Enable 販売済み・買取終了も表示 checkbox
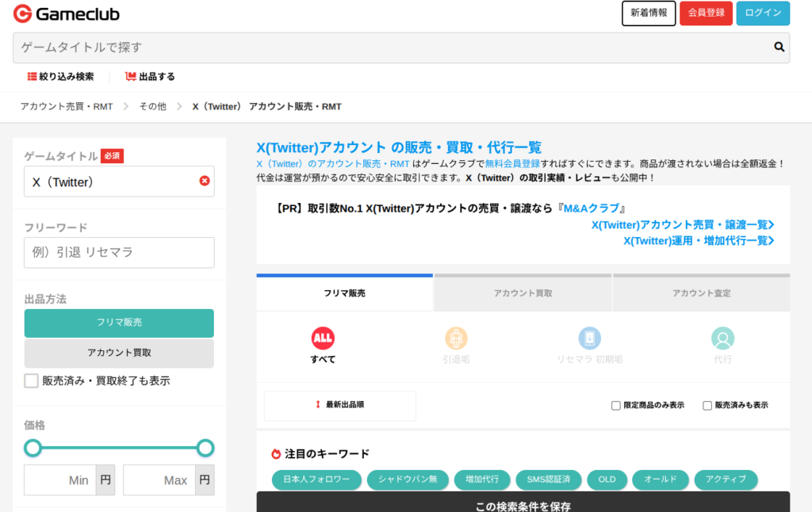The image size is (812, 512). [x=32, y=381]
